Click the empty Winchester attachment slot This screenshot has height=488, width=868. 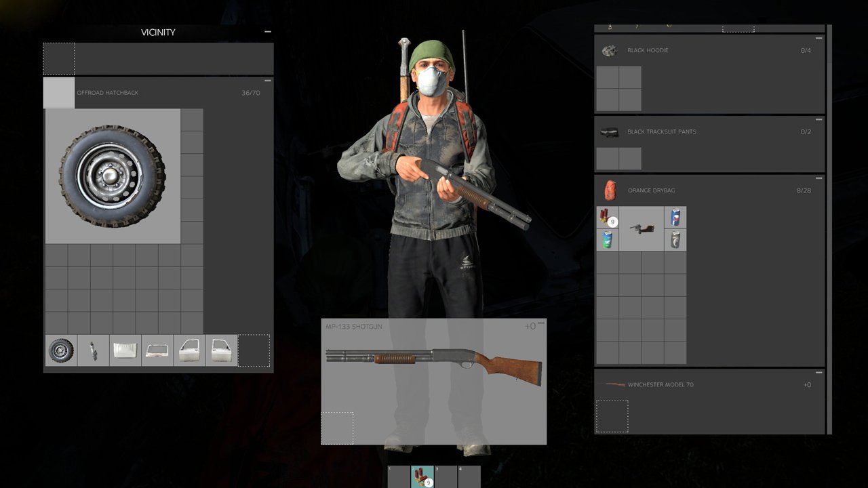[x=612, y=416]
